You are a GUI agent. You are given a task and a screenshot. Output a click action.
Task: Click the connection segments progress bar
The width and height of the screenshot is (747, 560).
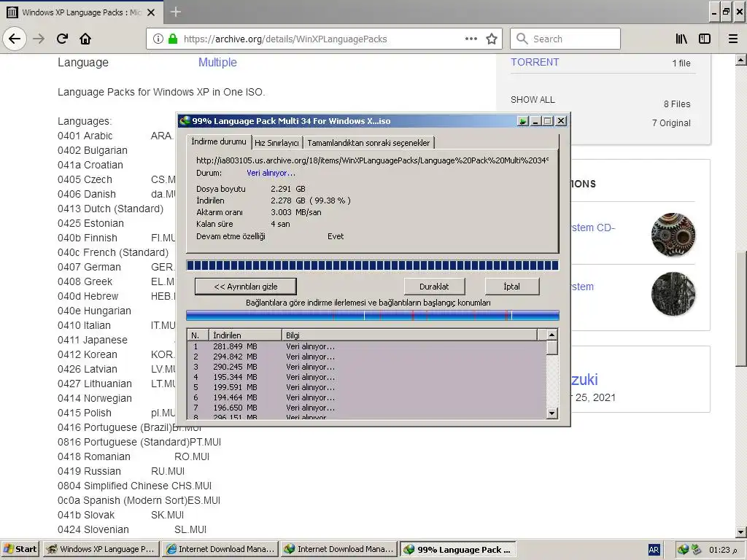(x=373, y=315)
